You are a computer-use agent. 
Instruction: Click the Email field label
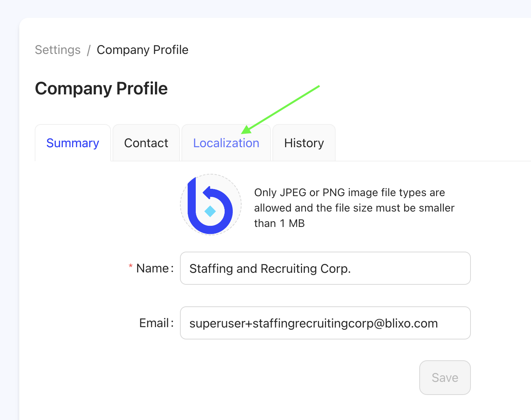click(x=154, y=323)
